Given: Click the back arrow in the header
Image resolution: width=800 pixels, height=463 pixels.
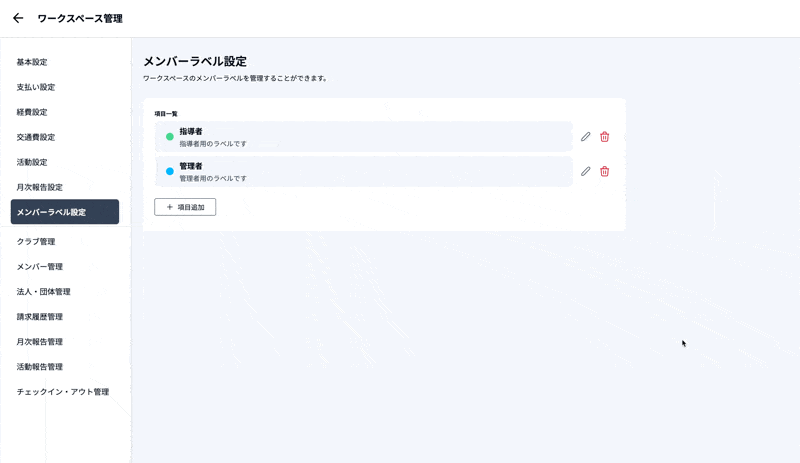Looking at the screenshot, I should (x=18, y=18).
